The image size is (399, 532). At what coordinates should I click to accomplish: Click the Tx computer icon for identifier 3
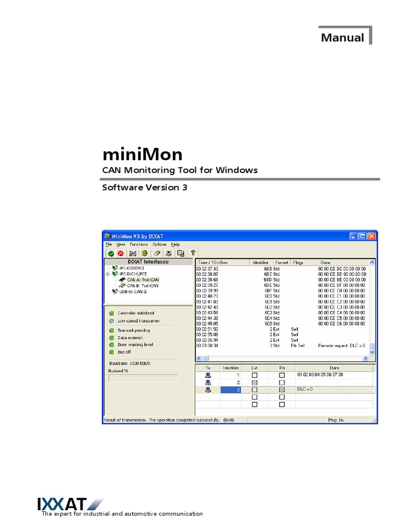click(x=208, y=390)
